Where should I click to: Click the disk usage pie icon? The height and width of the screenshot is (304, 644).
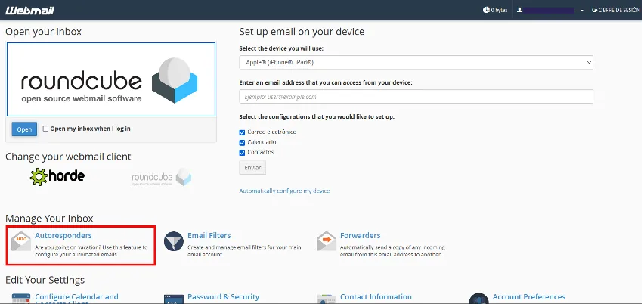pos(486,10)
